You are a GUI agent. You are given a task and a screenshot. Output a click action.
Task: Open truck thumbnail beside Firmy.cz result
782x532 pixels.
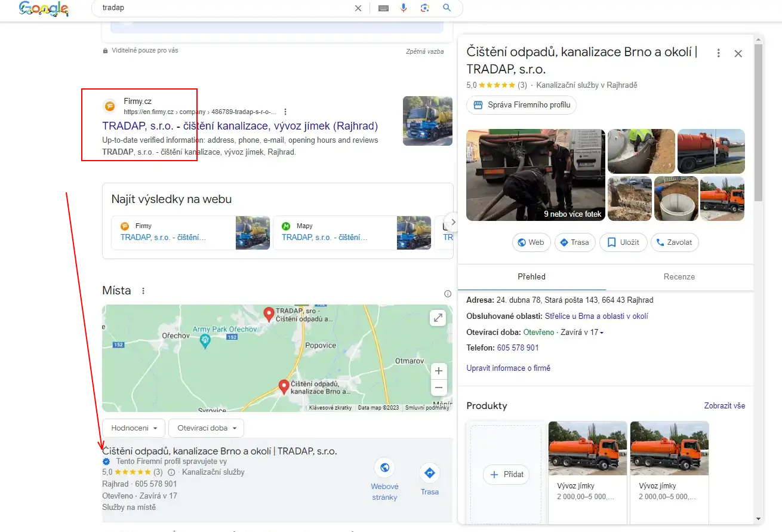(427, 121)
